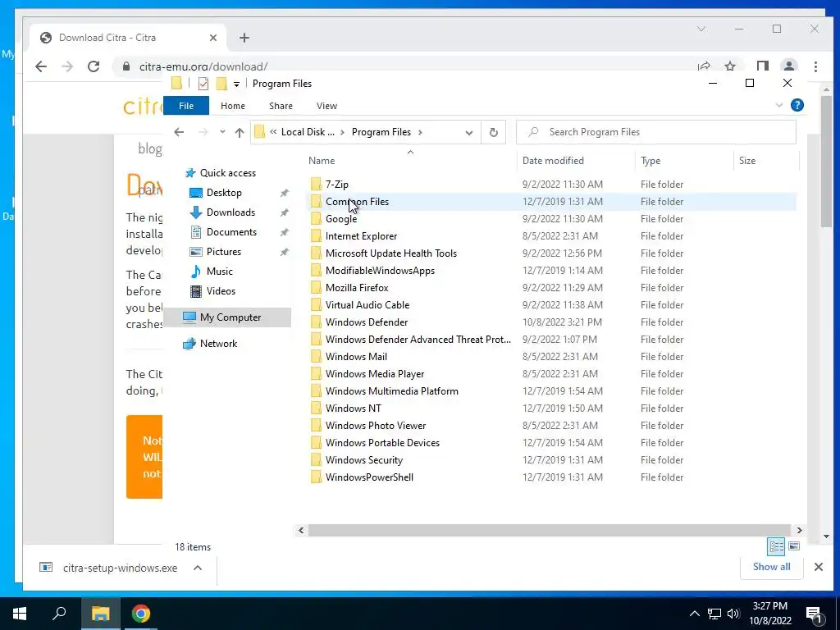Open File Explorer help question mark
Viewport: 840px width, 630px height.
[797, 106]
